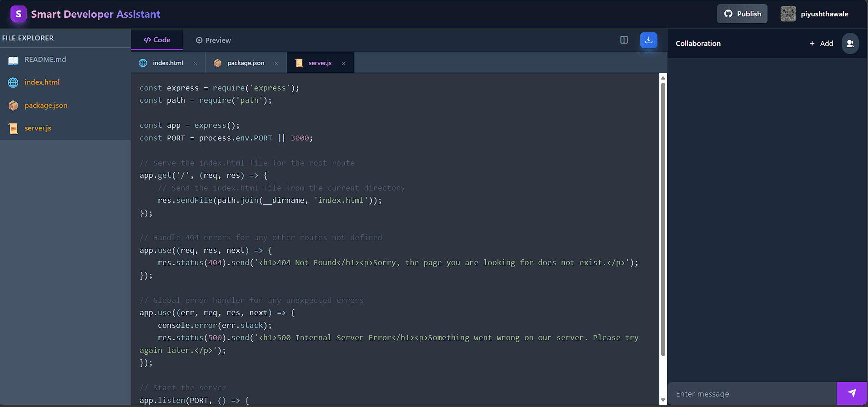The height and width of the screenshot is (407, 868).
Task: Open package.json in file explorer
Action: click(65, 106)
